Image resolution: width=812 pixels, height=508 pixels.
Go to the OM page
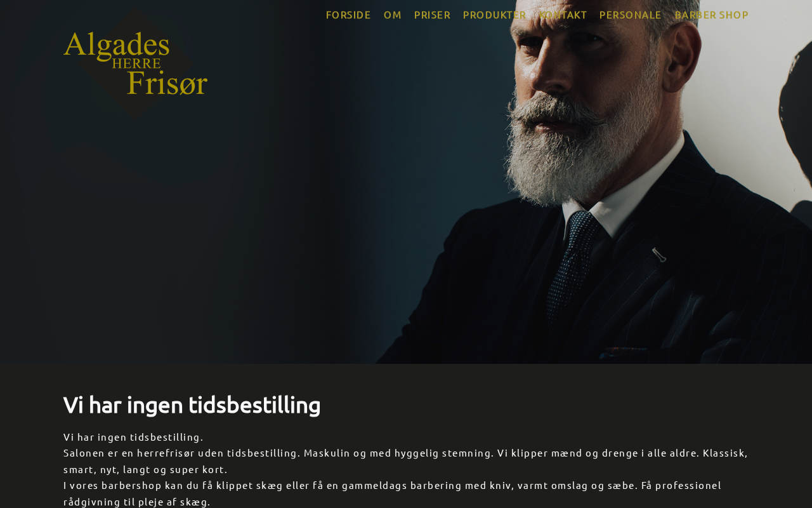(x=393, y=15)
